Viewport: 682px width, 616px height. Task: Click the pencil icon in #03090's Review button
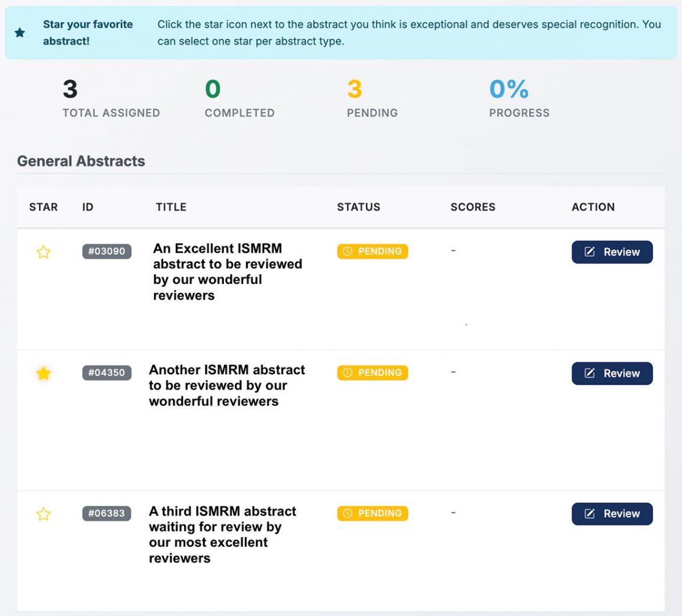pos(590,252)
